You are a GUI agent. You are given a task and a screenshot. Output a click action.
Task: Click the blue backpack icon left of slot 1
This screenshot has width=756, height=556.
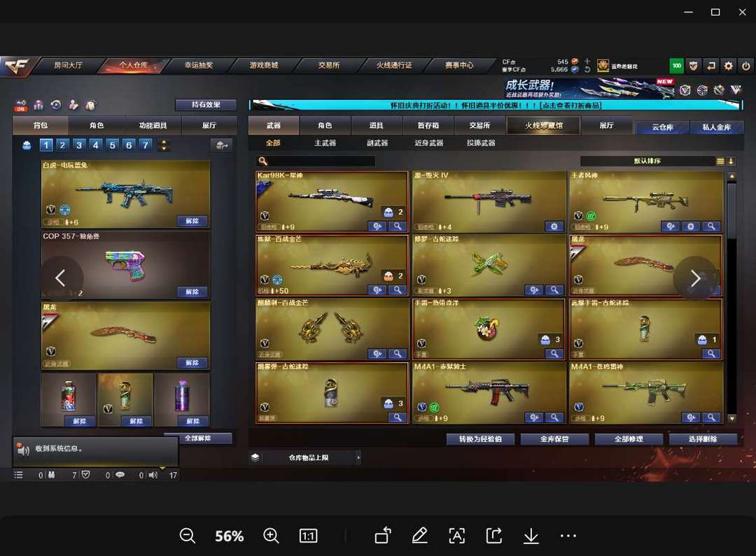27,145
